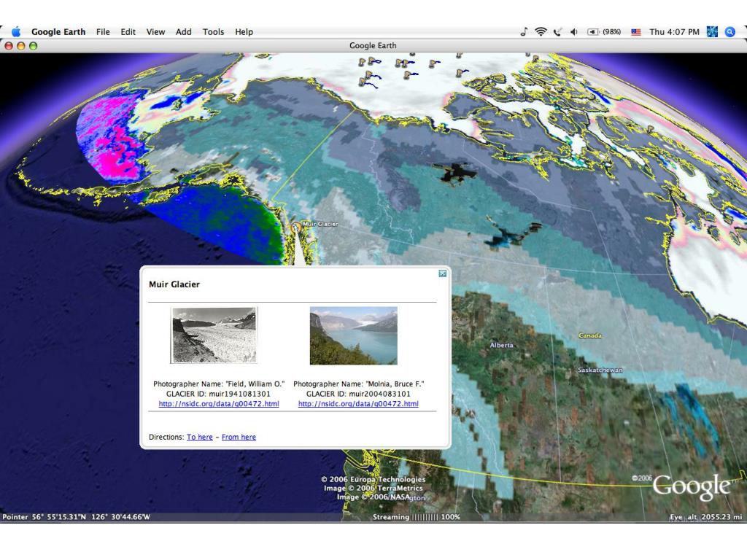Click the Muir Glacier label on the map
The width and height of the screenshot is (747, 560).
[x=321, y=224]
